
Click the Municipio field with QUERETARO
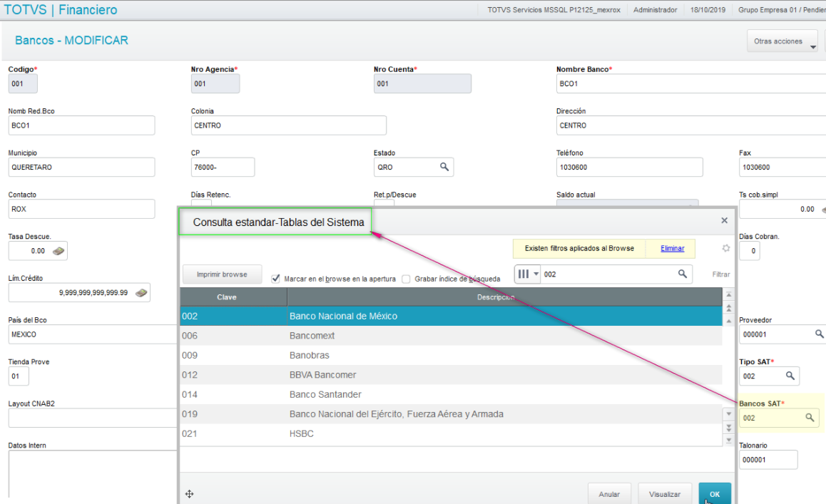coord(81,167)
